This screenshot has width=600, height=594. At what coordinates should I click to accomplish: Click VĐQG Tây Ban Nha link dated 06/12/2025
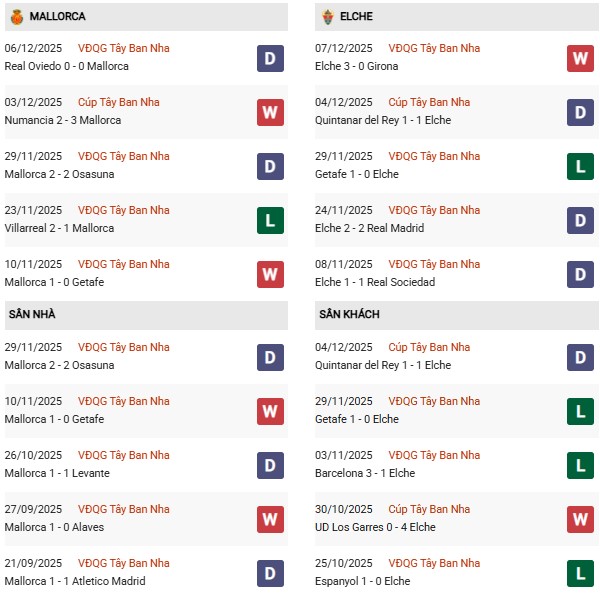coord(123,48)
